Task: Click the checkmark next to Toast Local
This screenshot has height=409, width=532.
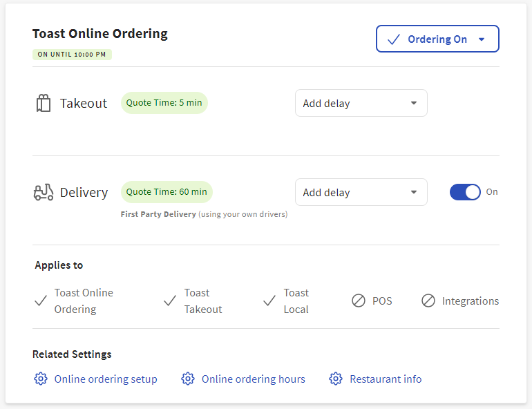Action: [x=269, y=301]
